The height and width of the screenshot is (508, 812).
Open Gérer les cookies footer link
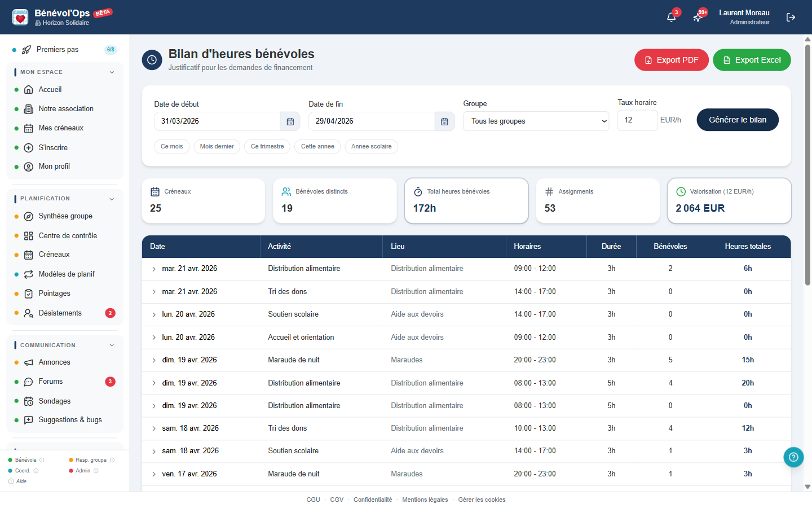click(482, 500)
